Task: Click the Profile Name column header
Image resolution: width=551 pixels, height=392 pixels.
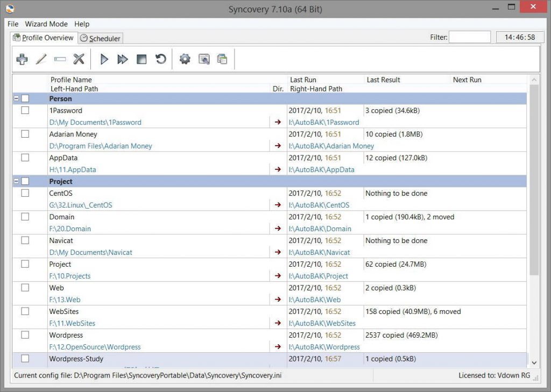Action: coord(71,80)
